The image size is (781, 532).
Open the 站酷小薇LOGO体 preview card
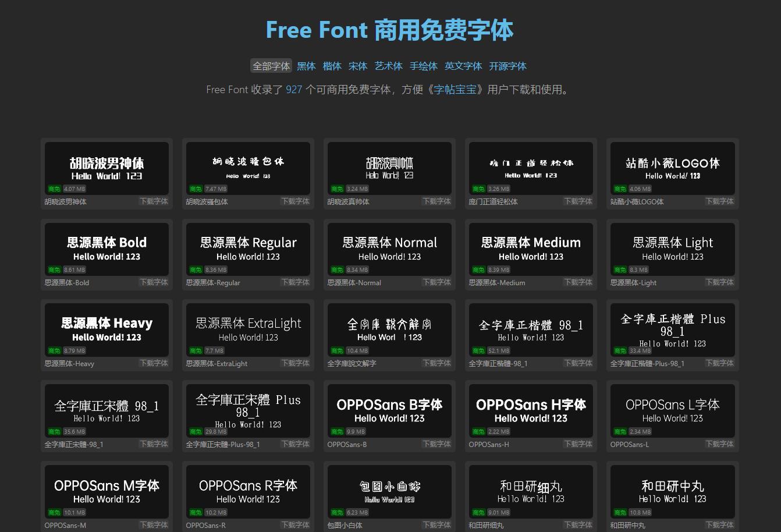[672, 168]
